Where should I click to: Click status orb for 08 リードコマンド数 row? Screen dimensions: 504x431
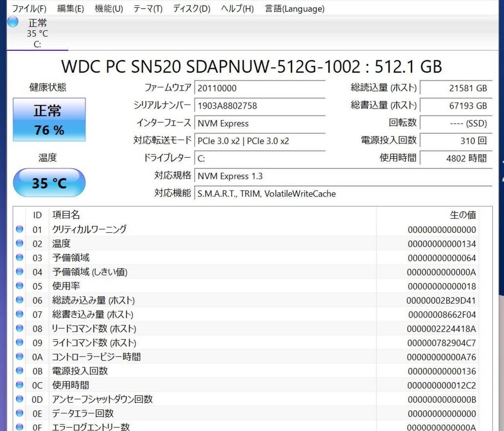[x=20, y=328]
